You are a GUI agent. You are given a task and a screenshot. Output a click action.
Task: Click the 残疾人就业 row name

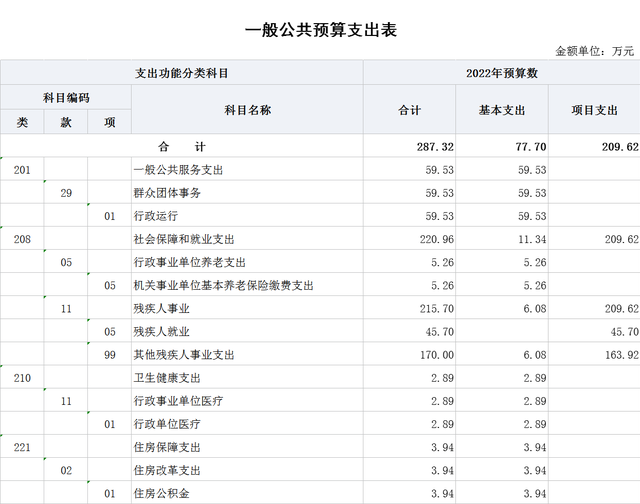[161, 331]
